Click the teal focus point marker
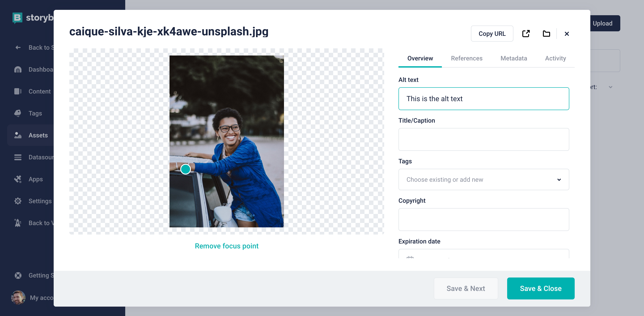This screenshot has width=644, height=316. point(186,169)
